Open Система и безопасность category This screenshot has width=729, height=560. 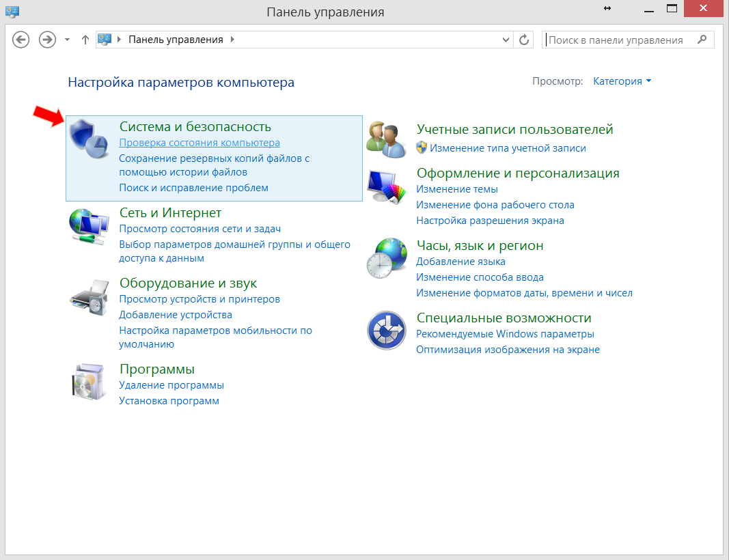click(195, 127)
